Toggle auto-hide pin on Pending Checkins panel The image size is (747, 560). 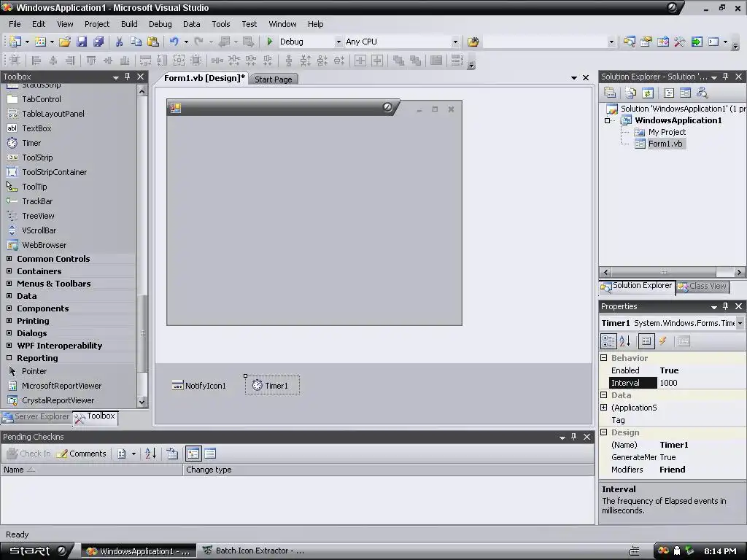tap(573, 437)
